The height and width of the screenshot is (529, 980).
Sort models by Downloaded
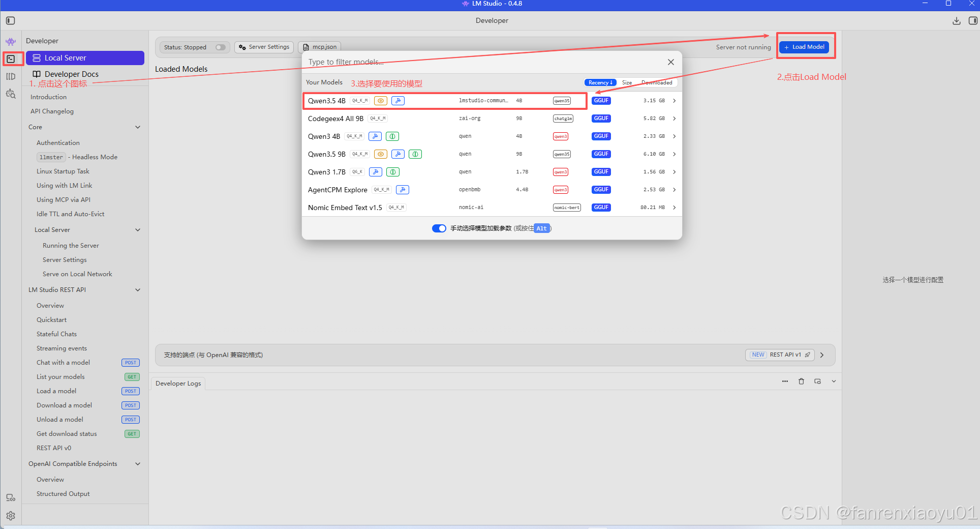pyautogui.click(x=657, y=82)
